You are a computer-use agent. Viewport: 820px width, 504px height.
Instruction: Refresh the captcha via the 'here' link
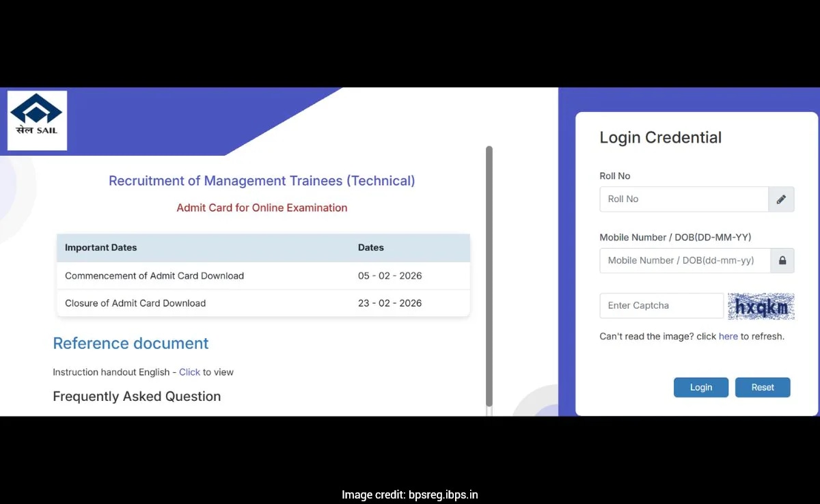tap(728, 337)
